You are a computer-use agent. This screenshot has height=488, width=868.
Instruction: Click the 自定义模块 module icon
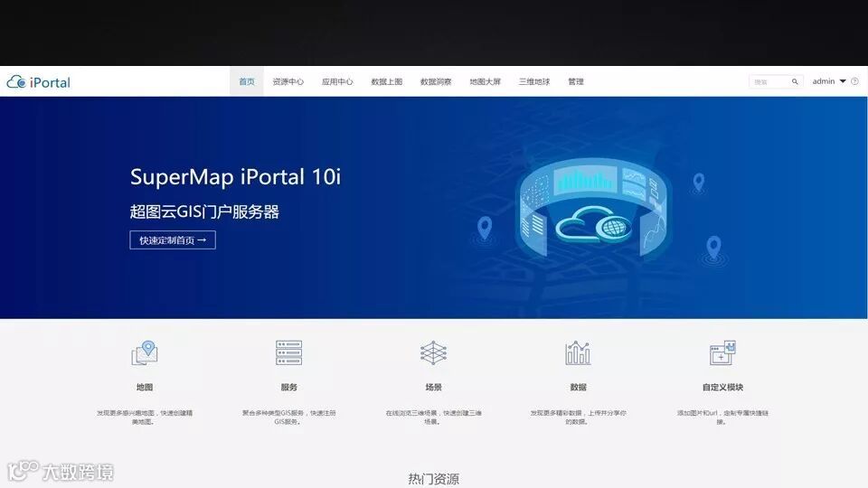tap(722, 353)
